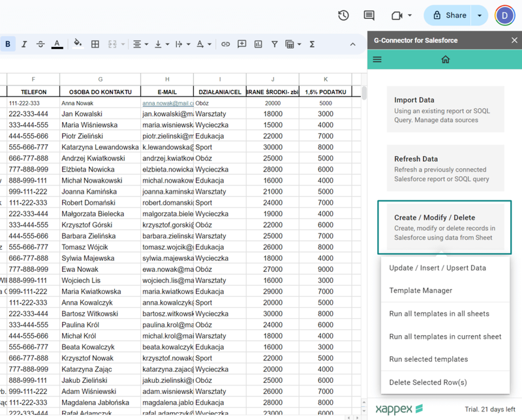Insert a comment from toolbar
The image size is (522, 420).
click(241, 44)
